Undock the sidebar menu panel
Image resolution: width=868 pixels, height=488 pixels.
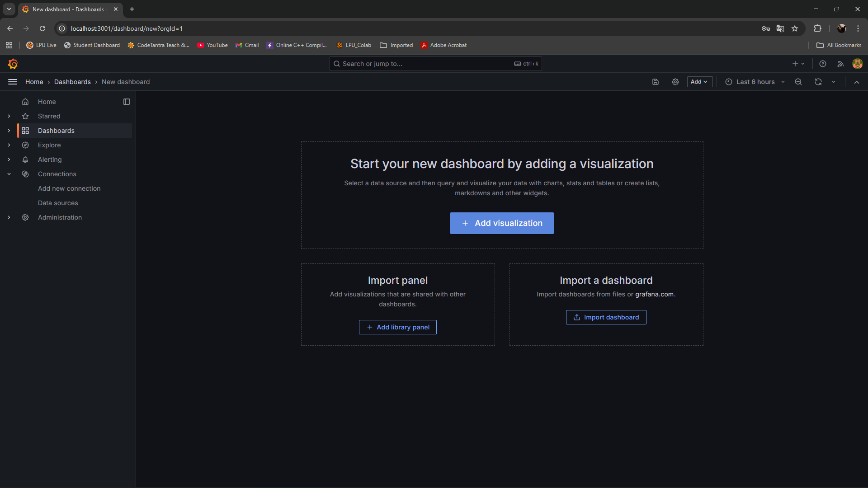[x=127, y=102]
